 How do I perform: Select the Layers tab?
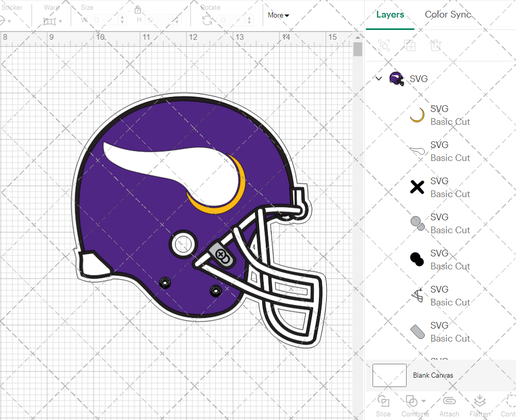[x=390, y=14]
